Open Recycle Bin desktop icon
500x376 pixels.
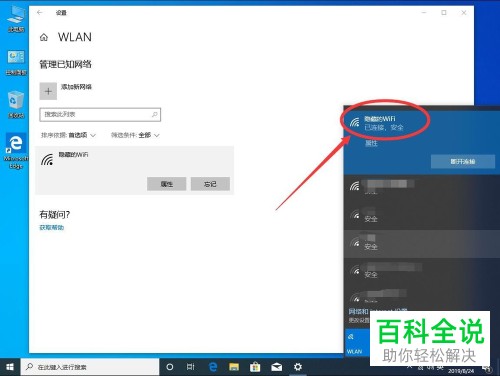click(16, 105)
